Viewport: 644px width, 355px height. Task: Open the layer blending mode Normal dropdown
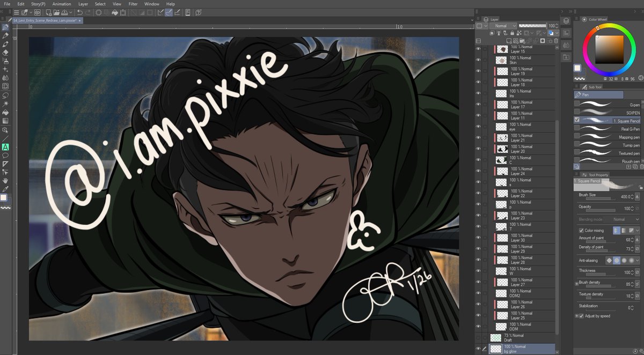click(503, 26)
